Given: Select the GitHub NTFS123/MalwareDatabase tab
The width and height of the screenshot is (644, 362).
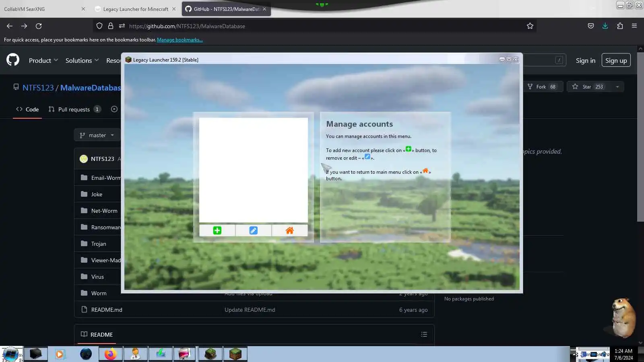Looking at the screenshot, I should coord(226,9).
